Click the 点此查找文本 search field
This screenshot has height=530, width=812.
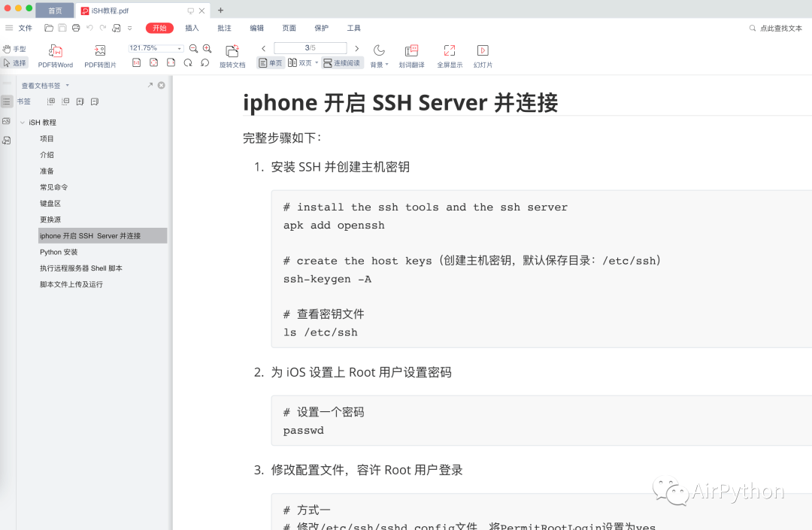click(x=776, y=29)
